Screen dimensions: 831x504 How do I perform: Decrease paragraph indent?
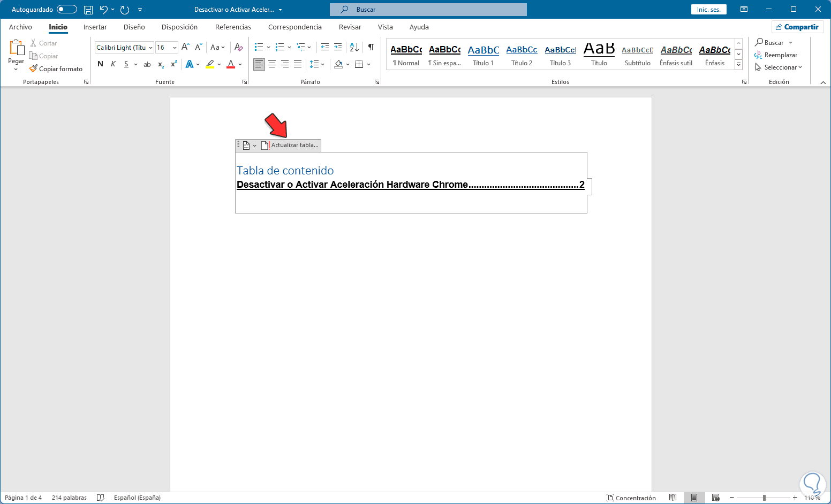pos(325,47)
